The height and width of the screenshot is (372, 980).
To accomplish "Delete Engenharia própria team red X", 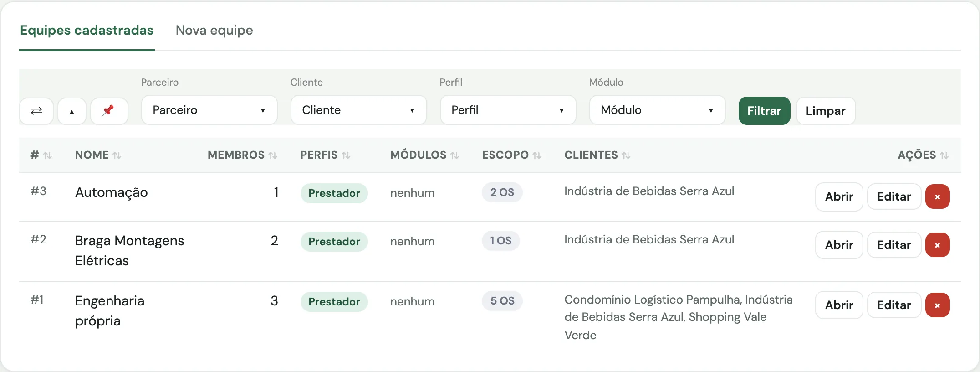I will pyautogui.click(x=937, y=305).
